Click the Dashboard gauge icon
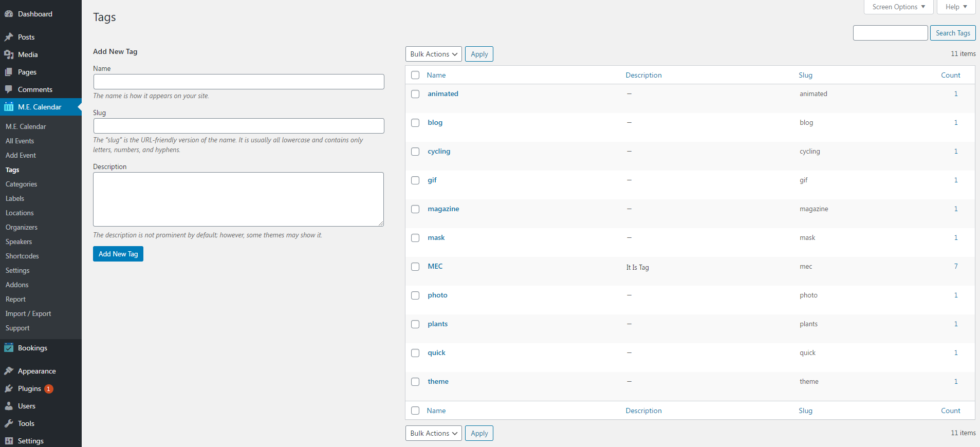The image size is (980, 447). click(9, 14)
